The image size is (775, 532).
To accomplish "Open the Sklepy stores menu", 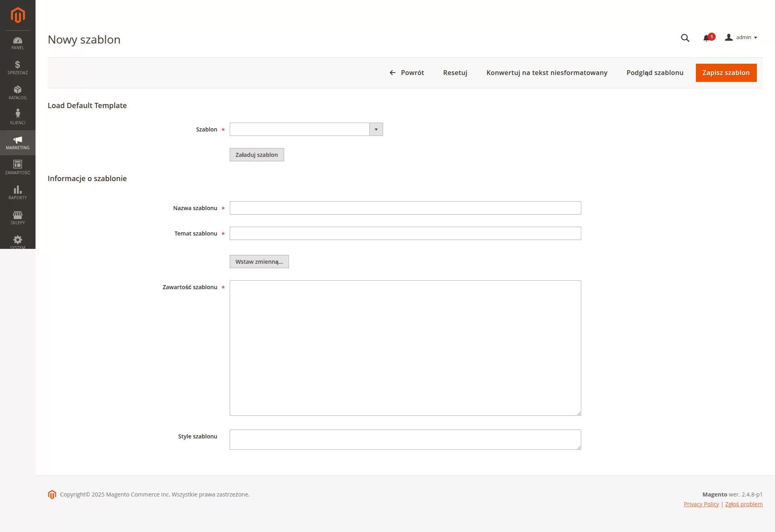I will click(x=17, y=217).
